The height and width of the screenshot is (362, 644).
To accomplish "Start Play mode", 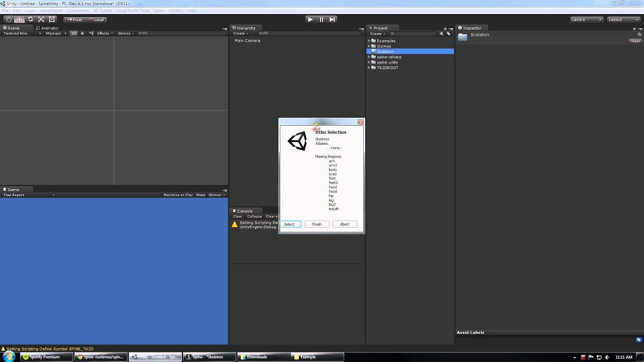I will 310,20.
